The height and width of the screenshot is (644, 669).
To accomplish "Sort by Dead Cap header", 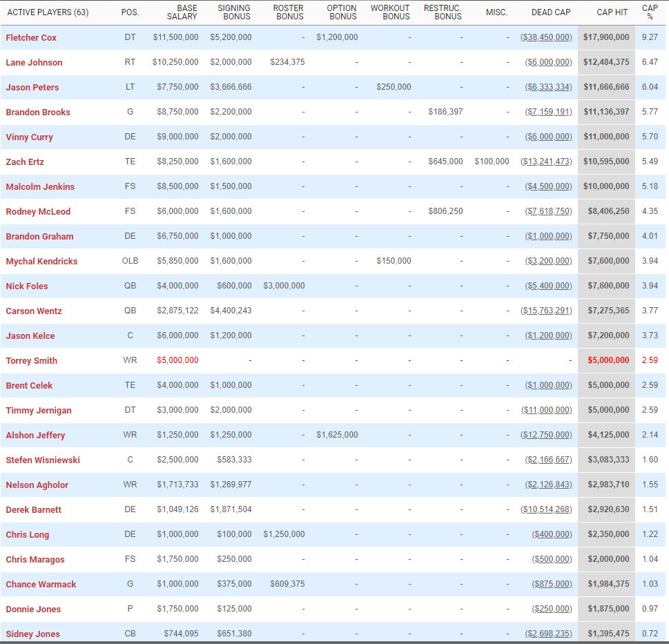I will [551, 12].
